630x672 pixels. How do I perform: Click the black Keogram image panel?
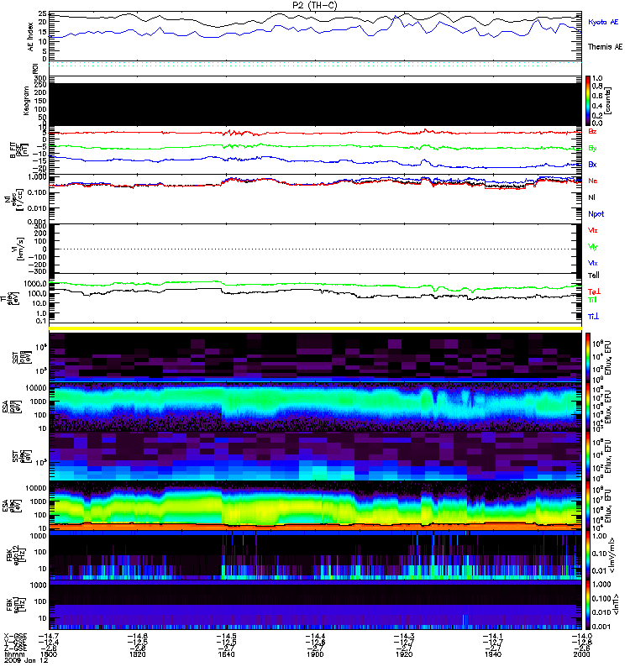316,104
